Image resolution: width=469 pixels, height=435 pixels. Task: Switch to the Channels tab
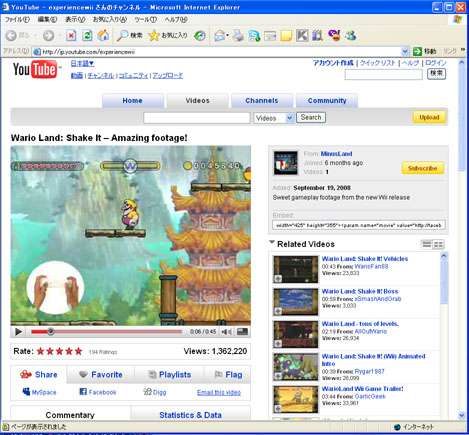point(262,101)
